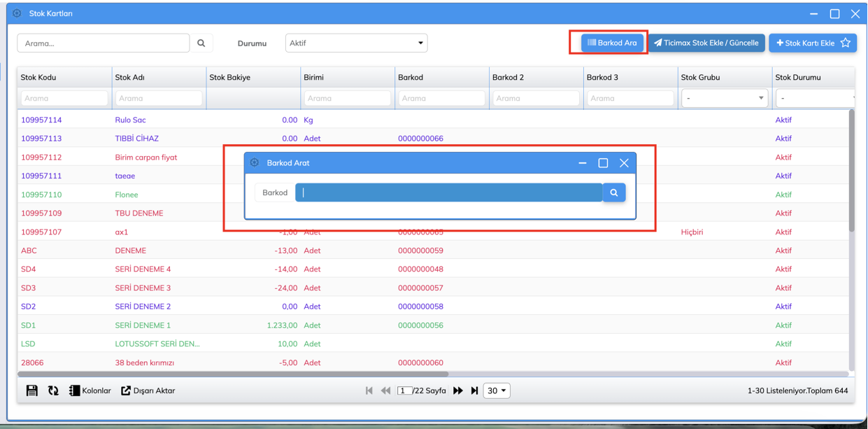The image size is (868, 429).
Task: Focus the Barkod input field in dialog
Action: pos(448,192)
